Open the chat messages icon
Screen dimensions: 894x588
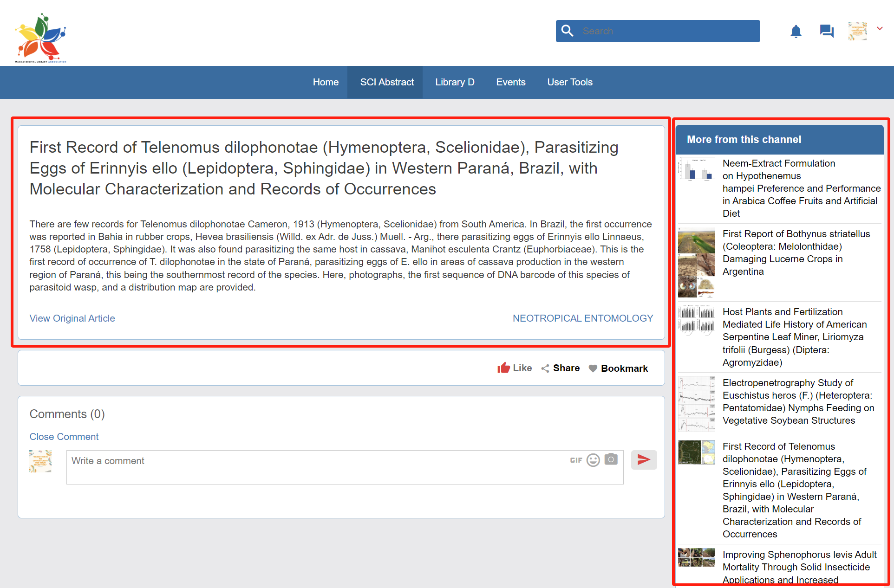(x=826, y=31)
